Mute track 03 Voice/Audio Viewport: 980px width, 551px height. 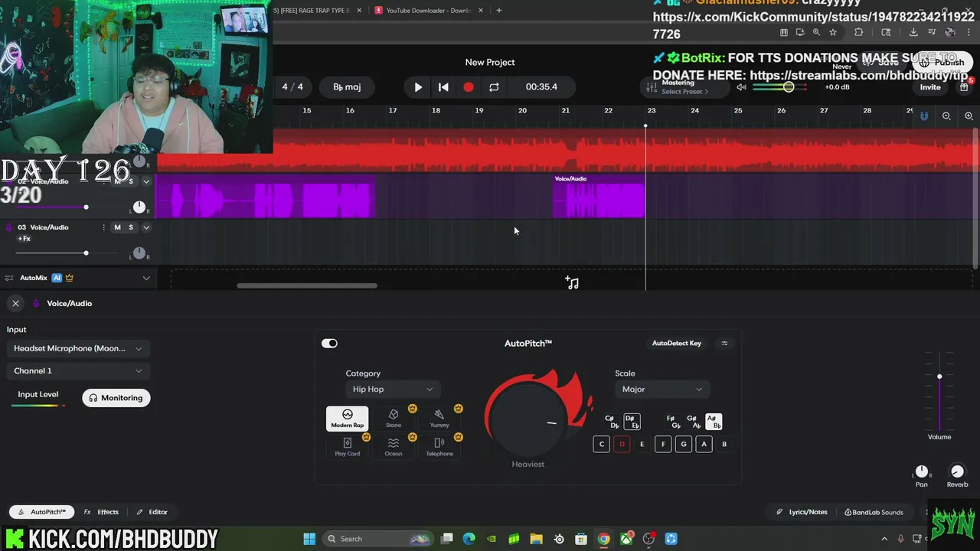coord(117,227)
